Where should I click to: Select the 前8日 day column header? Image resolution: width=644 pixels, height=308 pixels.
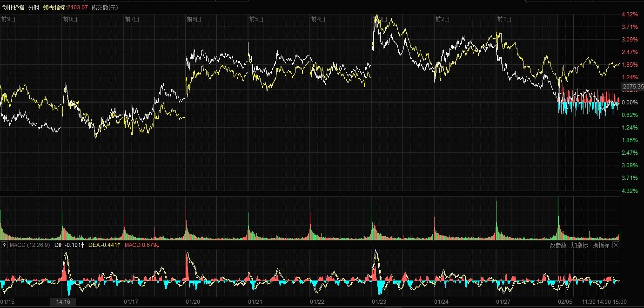pyautogui.click(x=70, y=19)
